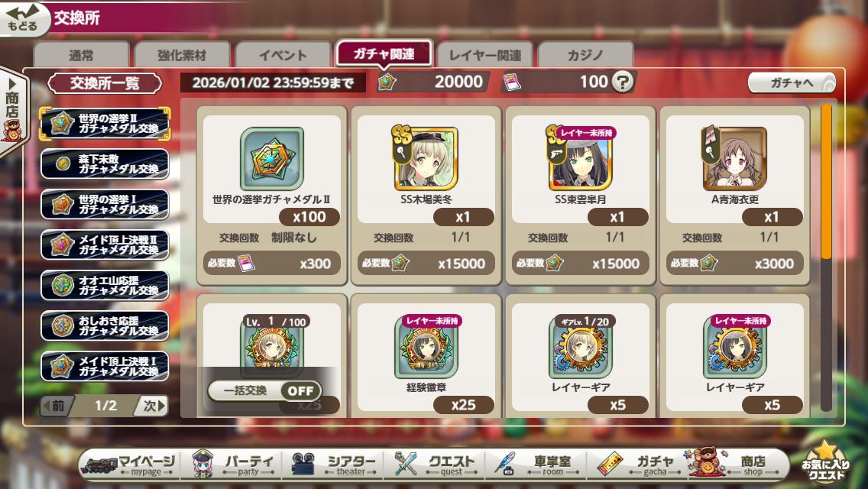Click the 世界の選挙ガチャメダルII medal icon
Image resolution: width=868 pixels, height=489 pixels.
[272, 158]
